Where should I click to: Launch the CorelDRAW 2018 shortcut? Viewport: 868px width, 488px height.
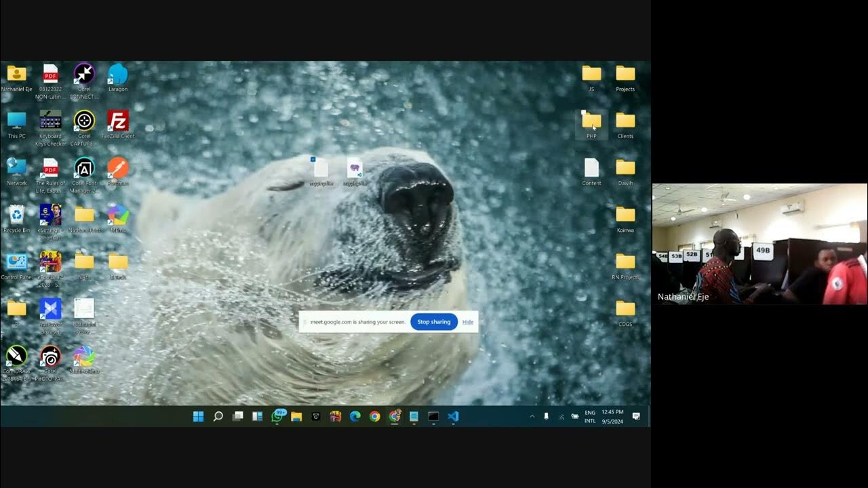tap(16, 363)
